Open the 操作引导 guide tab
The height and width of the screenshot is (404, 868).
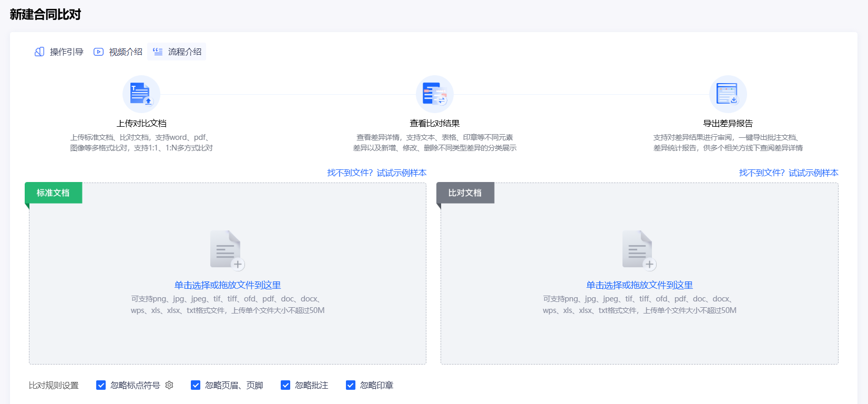click(59, 52)
